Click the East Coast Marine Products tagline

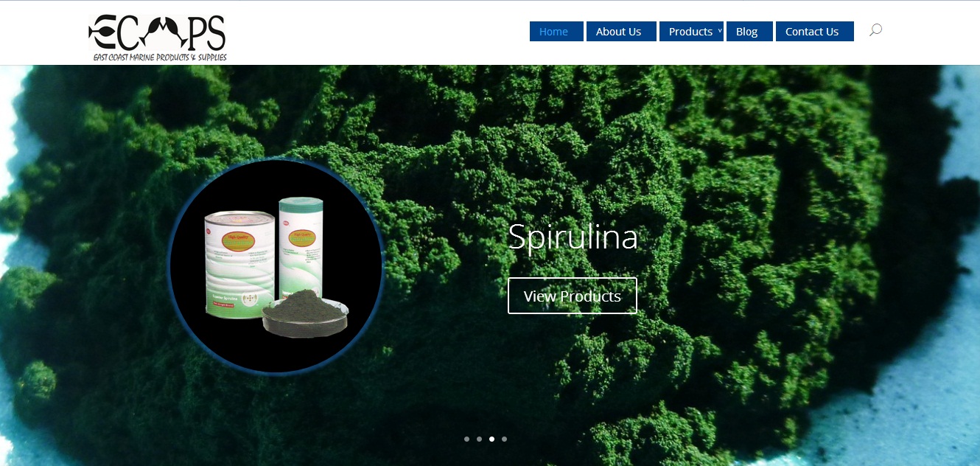(160, 57)
